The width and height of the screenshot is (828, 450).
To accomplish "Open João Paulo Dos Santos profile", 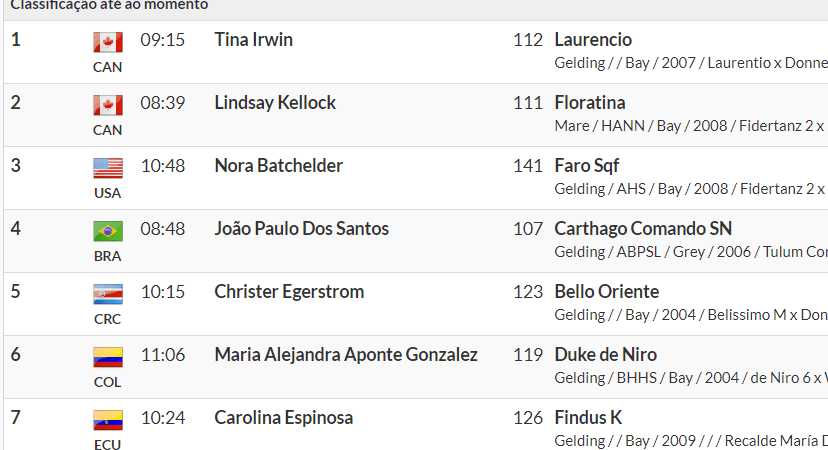I will (x=301, y=229).
